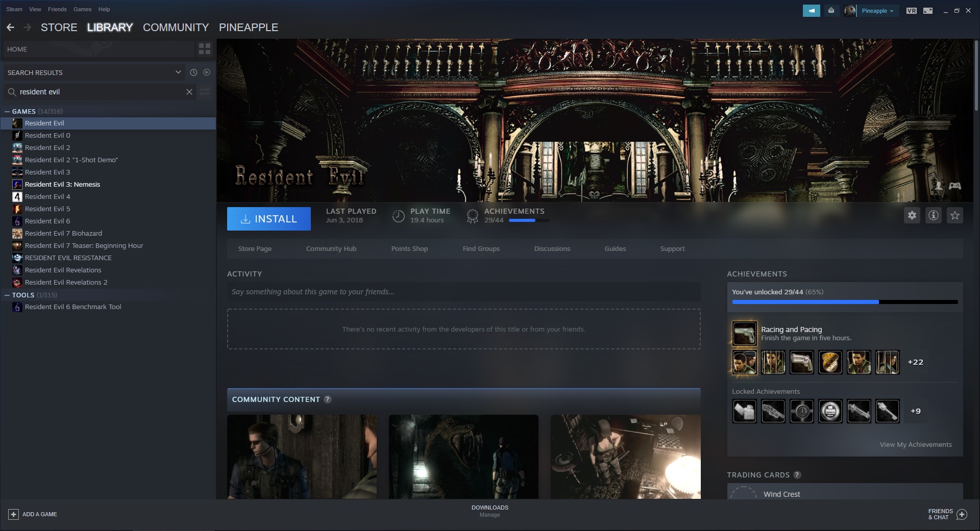Show the +9 more locked achievements

click(915, 411)
